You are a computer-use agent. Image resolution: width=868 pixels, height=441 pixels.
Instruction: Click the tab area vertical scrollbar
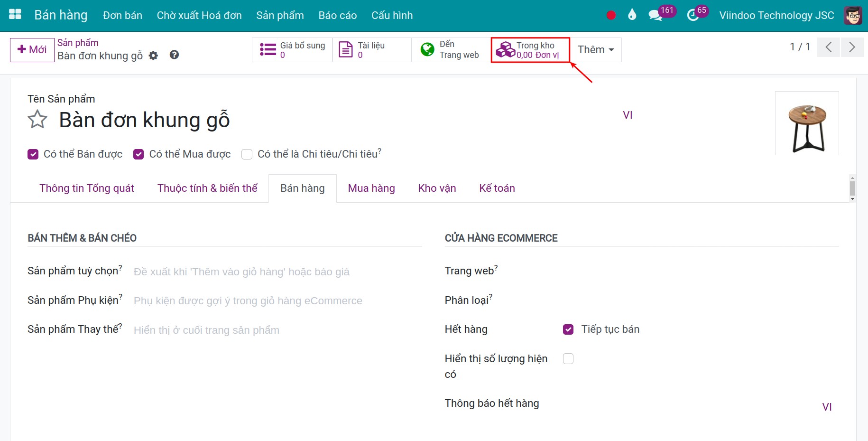pyautogui.click(x=852, y=188)
